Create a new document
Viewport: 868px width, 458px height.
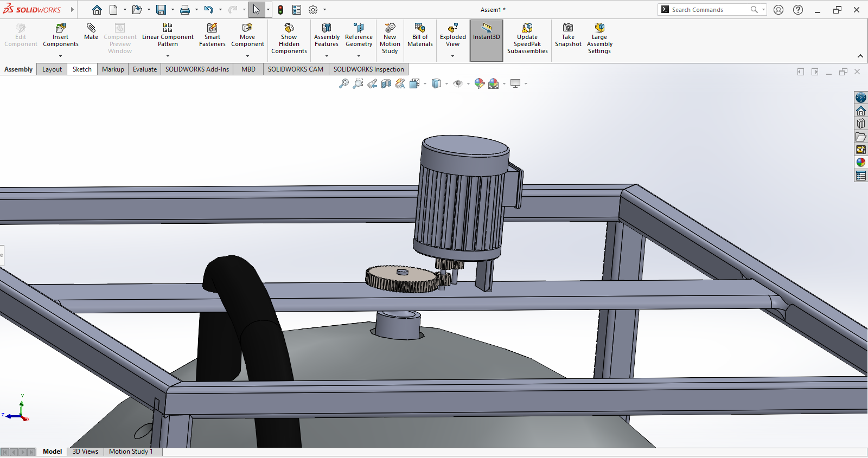113,10
